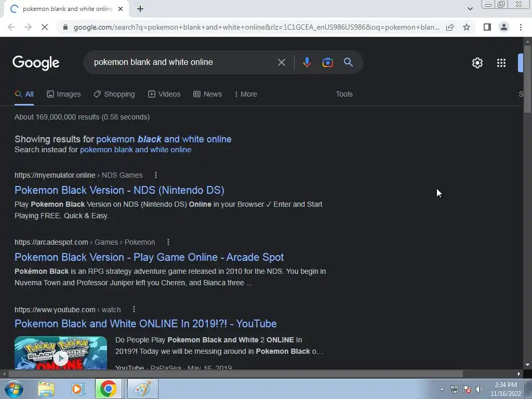Open Arcade Spot Pokemon Black result

coord(149,257)
